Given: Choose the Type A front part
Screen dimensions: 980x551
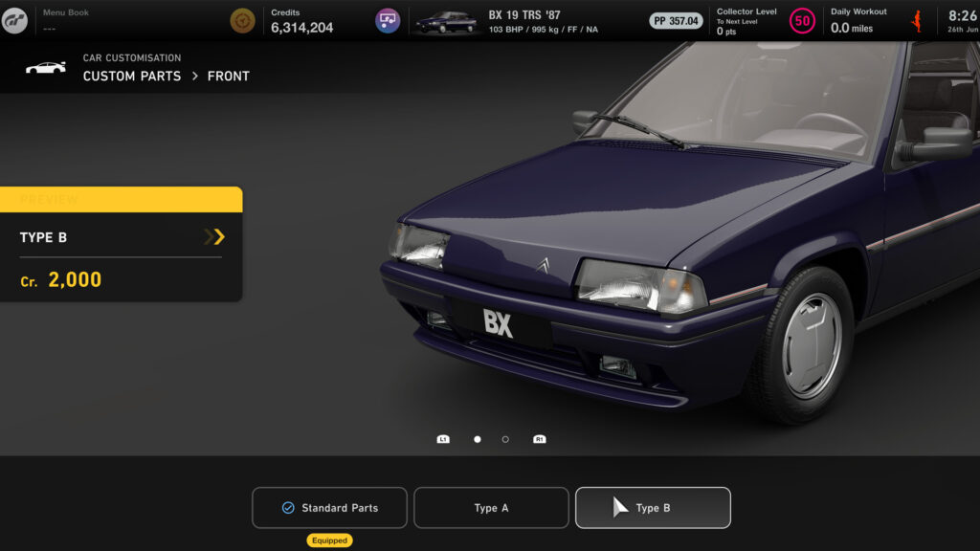Looking at the screenshot, I should (x=491, y=508).
